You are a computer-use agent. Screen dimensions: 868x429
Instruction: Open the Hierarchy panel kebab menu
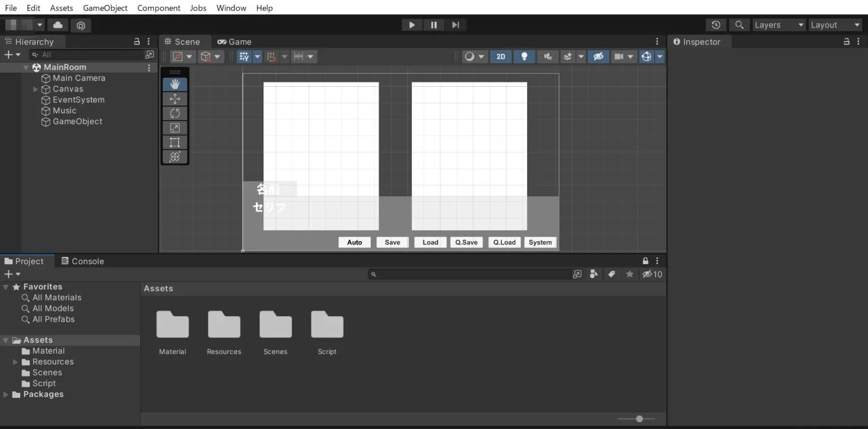(x=149, y=42)
